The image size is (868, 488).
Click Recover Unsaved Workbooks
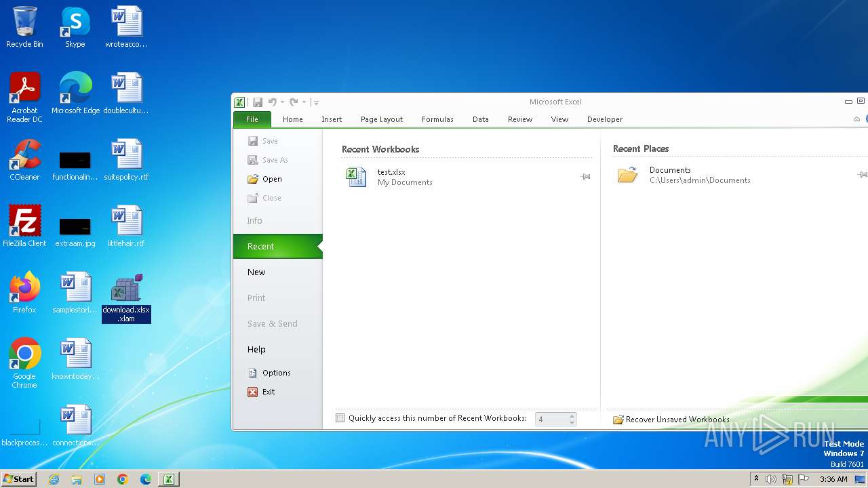(x=671, y=420)
